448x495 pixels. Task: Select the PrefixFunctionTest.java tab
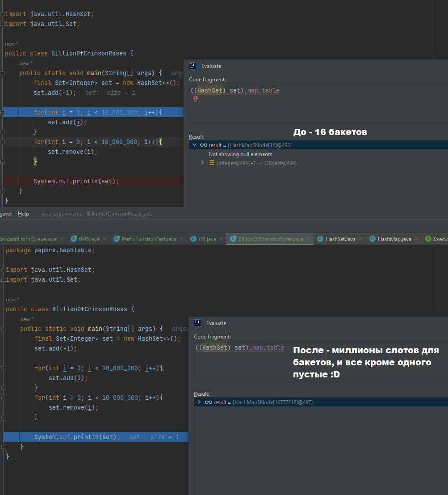pos(145,239)
